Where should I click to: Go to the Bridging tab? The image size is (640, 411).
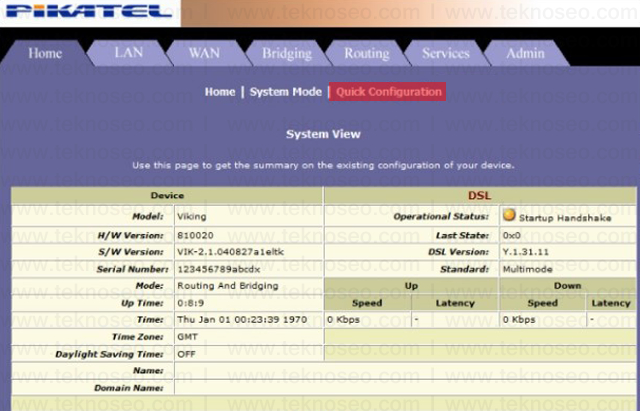pyautogui.click(x=287, y=53)
